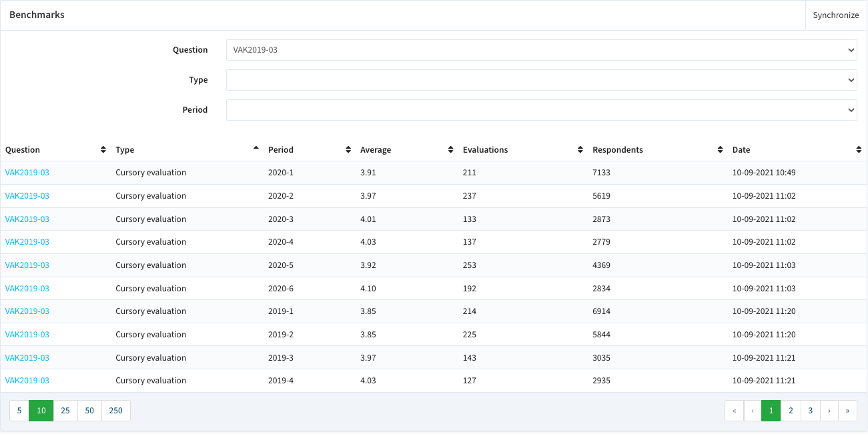Select 10 rows per page

tap(41, 411)
